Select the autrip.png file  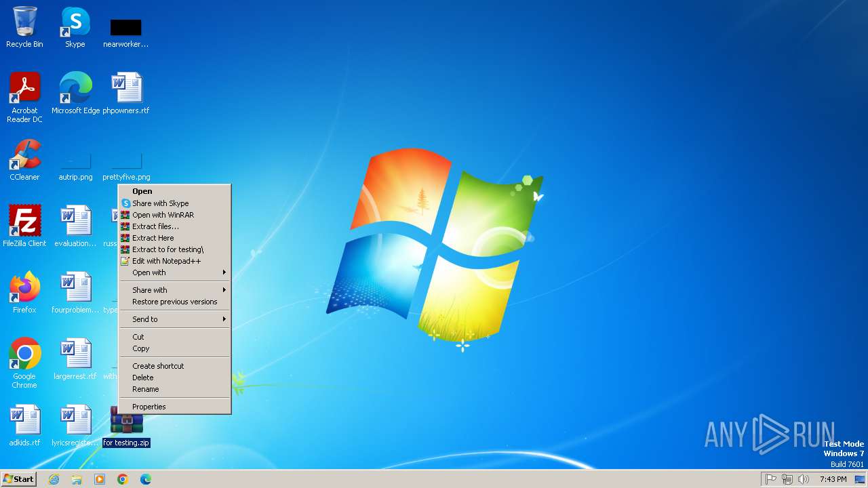tap(75, 166)
